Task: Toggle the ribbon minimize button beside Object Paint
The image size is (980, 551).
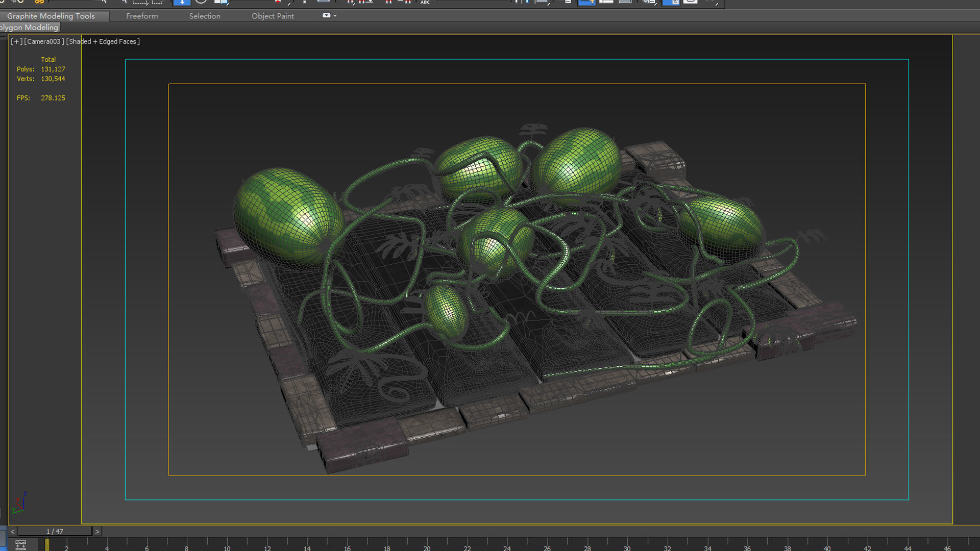Action: pos(326,16)
